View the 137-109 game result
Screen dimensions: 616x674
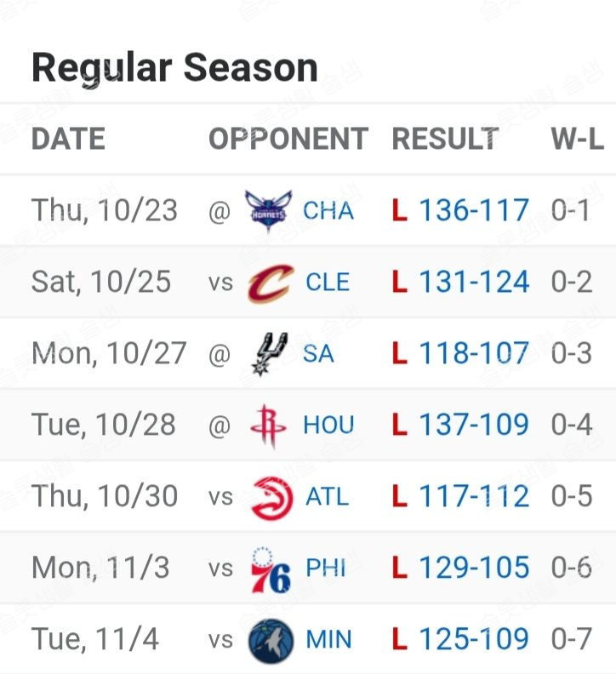[473, 425]
